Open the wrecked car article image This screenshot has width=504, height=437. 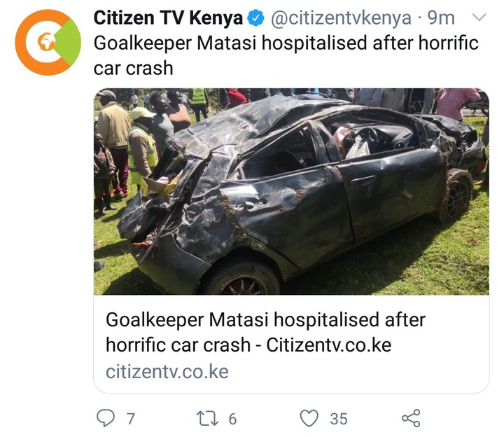click(291, 191)
